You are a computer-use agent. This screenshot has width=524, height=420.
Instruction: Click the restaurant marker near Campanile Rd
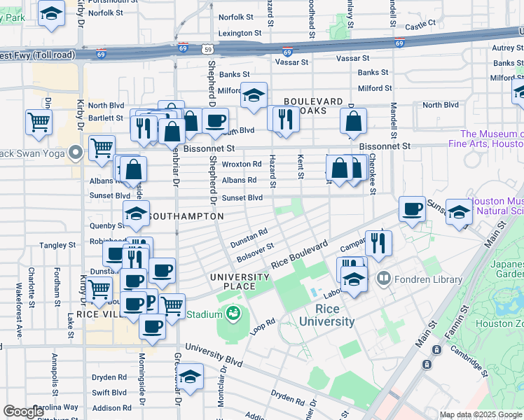(x=379, y=242)
